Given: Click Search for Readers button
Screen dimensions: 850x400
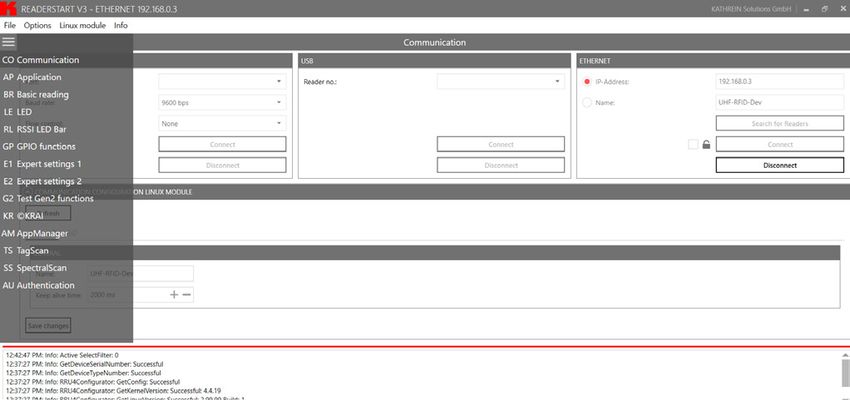Looking at the screenshot, I should [x=780, y=124].
